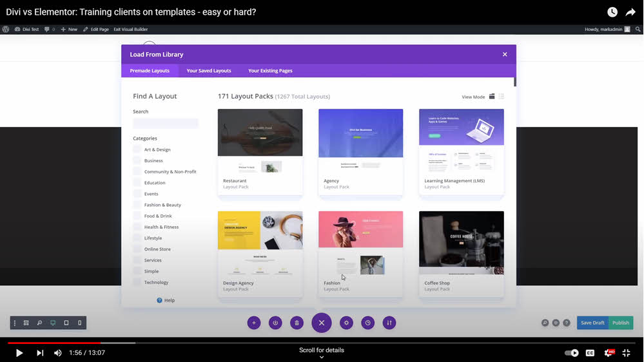Click the Publish button
Image resolution: width=644 pixels, height=362 pixels.
tap(621, 323)
